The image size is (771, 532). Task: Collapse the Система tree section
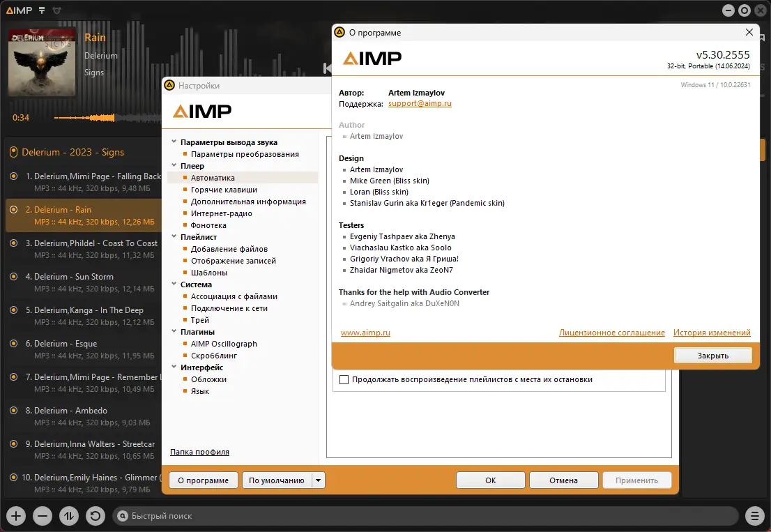point(174,284)
